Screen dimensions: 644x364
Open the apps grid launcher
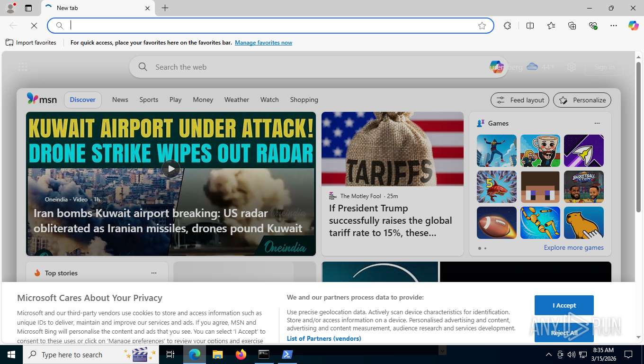pyautogui.click(x=23, y=67)
